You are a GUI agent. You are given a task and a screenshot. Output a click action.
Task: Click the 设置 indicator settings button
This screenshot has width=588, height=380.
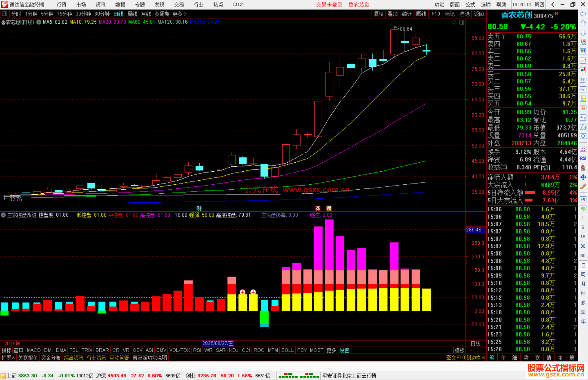coord(344,350)
